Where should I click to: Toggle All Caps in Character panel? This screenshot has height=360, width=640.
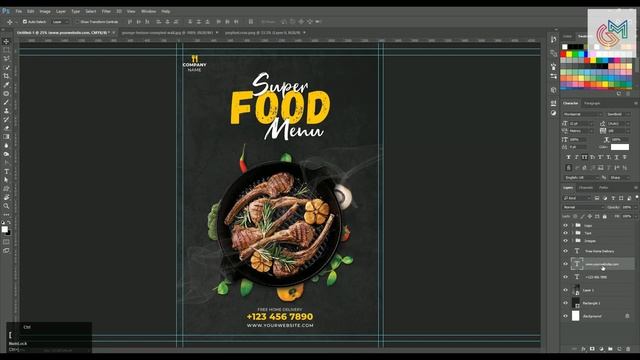coord(584,157)
